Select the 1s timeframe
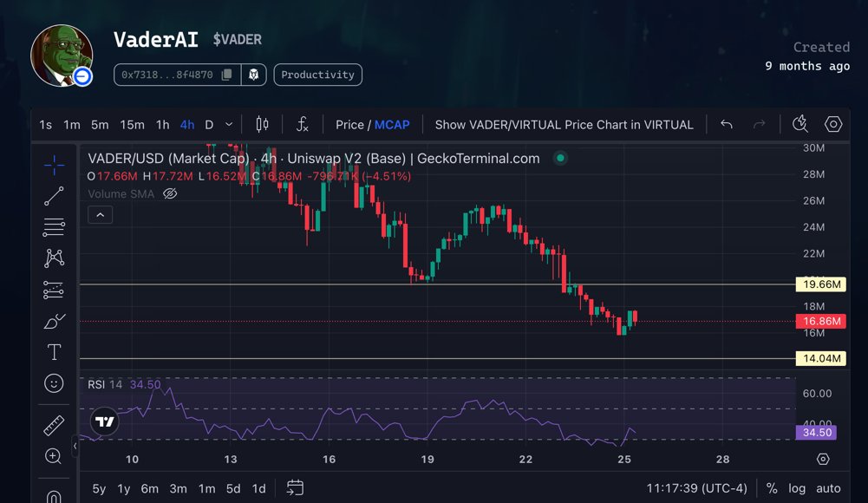This screenshot has width=868, height=503. (45, 125)
